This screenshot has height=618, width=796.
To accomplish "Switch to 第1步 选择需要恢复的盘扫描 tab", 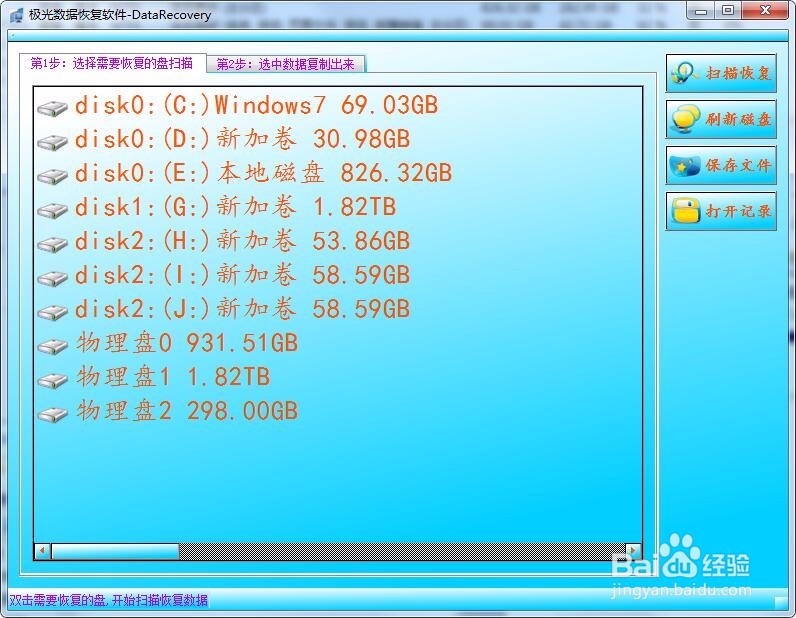I will pos(112,63).
